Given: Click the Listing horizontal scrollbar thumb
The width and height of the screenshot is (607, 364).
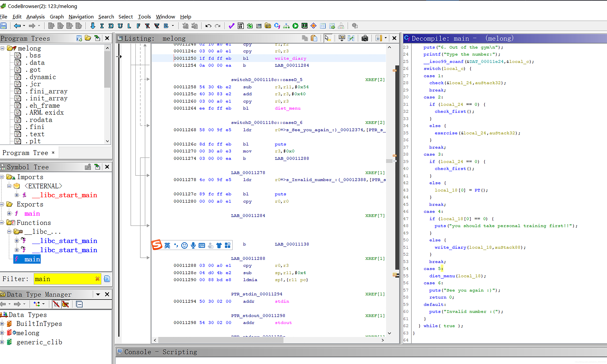Looking at the screenshot, I should (x=221, y=340).
